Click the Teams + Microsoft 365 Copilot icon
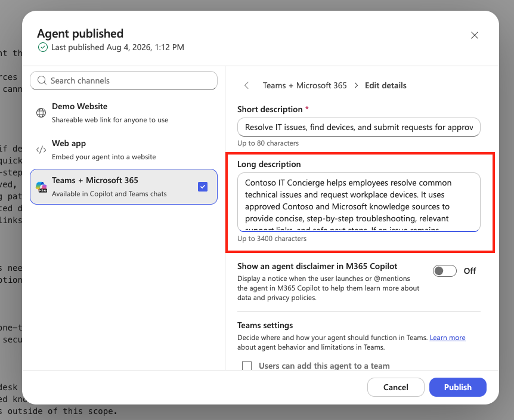Viewport: 514px width, 420px height. pos(41,187)
